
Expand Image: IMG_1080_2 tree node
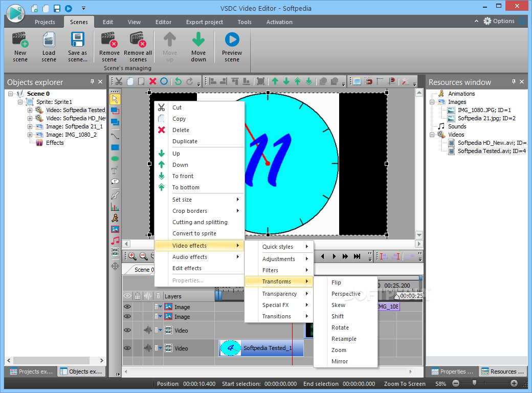point(30,135)
